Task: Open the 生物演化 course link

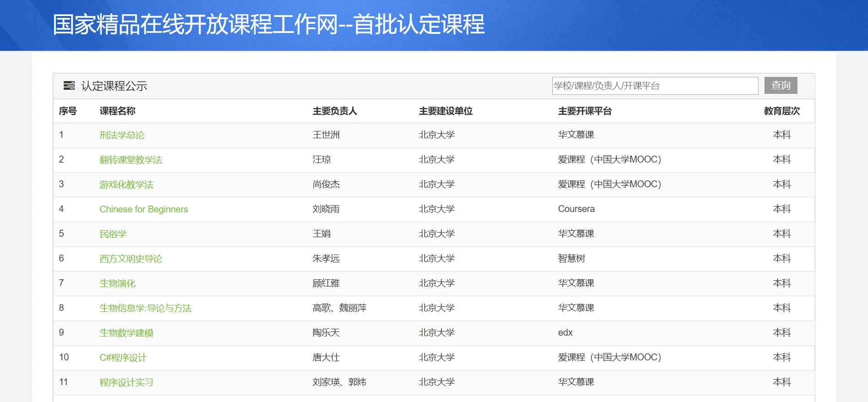Action: point(118,283)
